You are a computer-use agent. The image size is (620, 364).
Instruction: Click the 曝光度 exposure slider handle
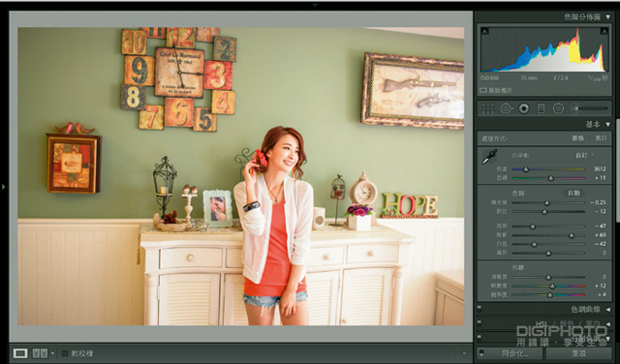[x=546, y=203]
